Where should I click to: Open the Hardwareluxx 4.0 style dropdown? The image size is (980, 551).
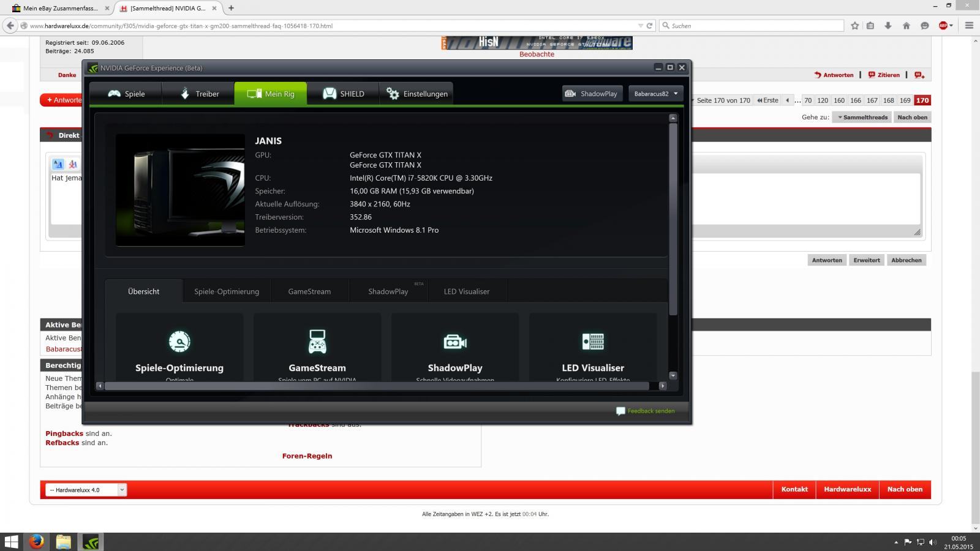click(86, 490)
